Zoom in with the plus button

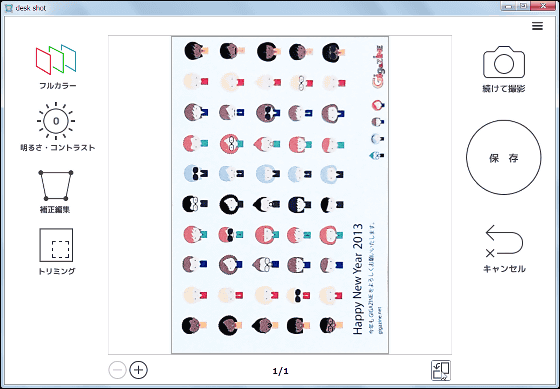(x=139, y=370)
